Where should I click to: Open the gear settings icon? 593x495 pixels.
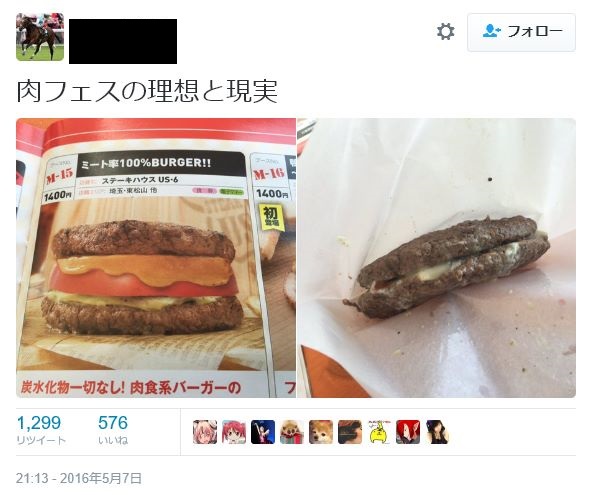point(446,31)
